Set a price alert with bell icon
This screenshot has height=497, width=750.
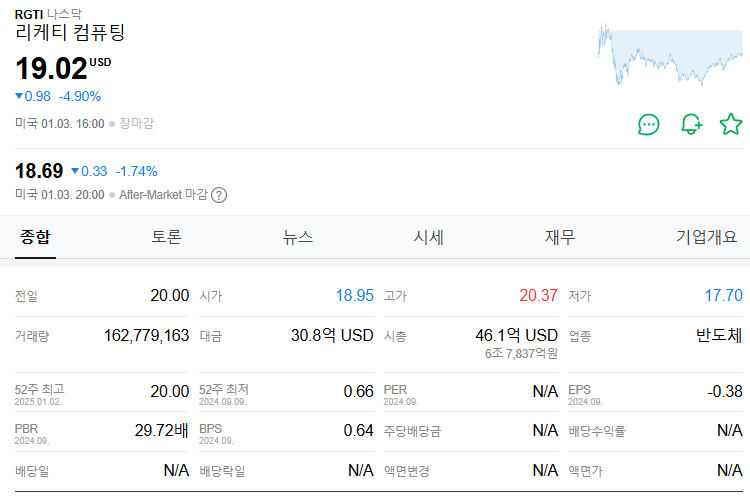click(x=691, y=124)
